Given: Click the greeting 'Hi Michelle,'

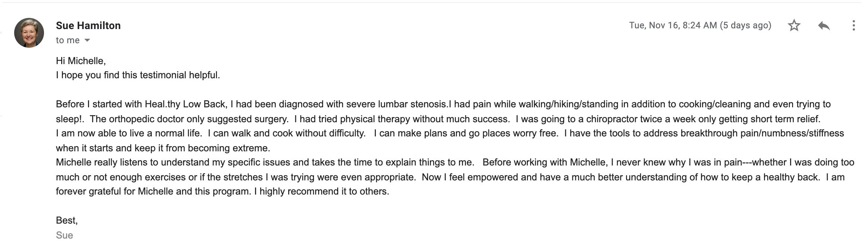Looking at the screenshot, I should [x=81, y=61].
